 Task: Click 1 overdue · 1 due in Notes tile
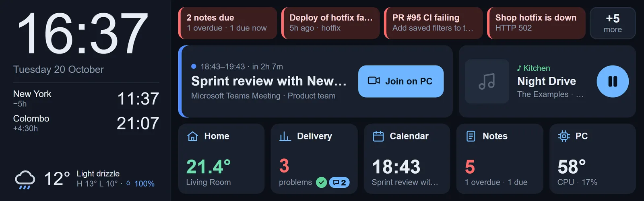496,182
